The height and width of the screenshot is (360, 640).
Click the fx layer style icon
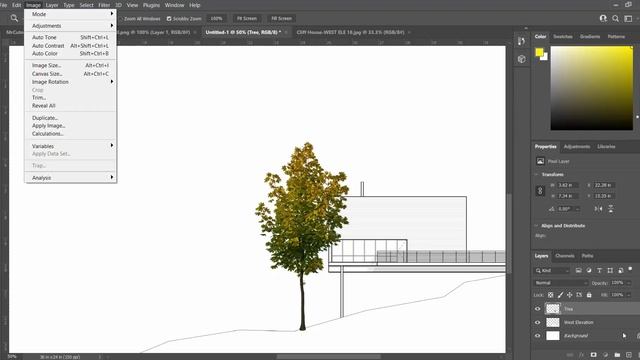[x=582, y=355]
